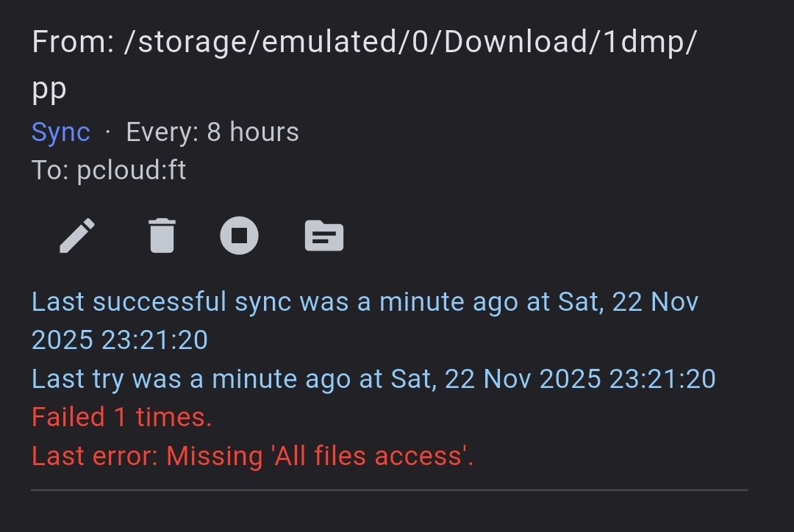Tap the "To:" destination label
The height and width of the screenshot is (532, 794).
pos(50,170)
